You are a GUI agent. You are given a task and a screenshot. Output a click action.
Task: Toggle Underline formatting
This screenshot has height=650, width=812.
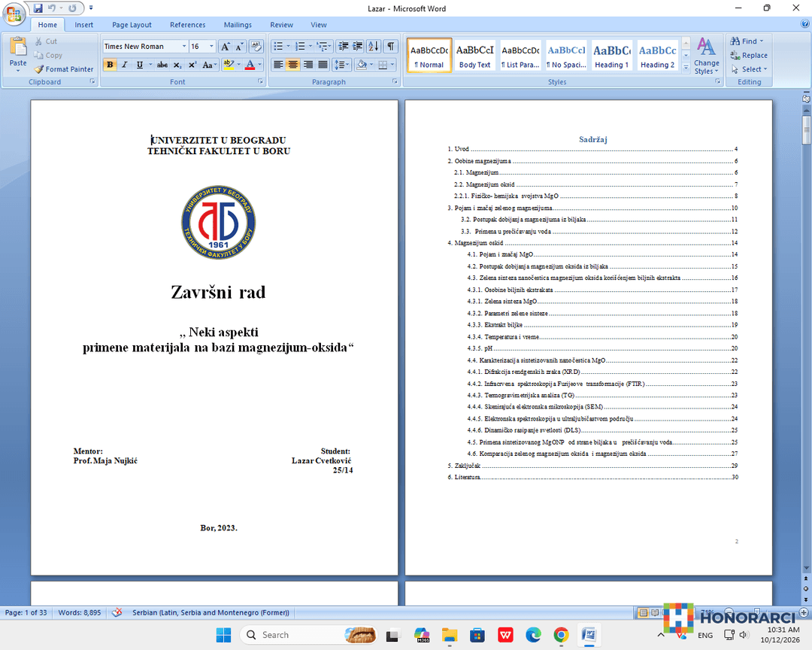coord(139,65)
